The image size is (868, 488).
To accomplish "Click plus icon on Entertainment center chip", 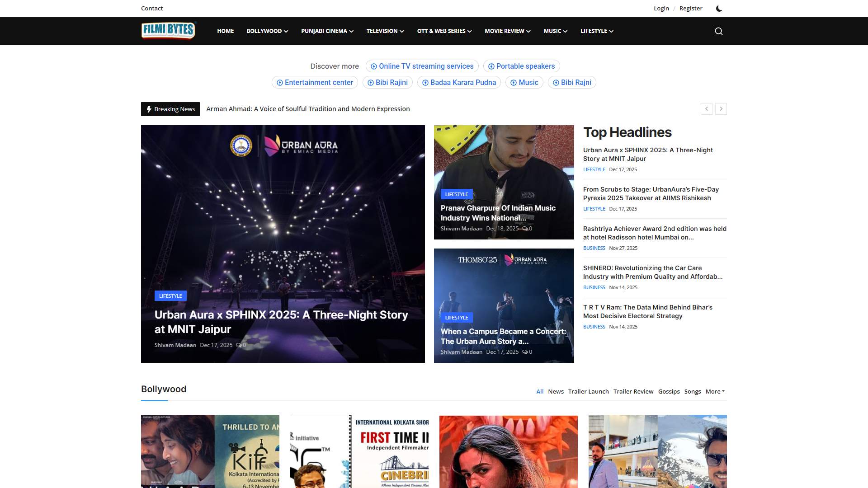I will click(x=279, y=83).
